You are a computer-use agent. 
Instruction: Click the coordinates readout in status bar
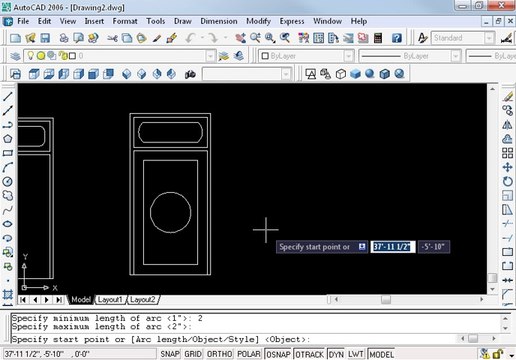click(79, 354)
